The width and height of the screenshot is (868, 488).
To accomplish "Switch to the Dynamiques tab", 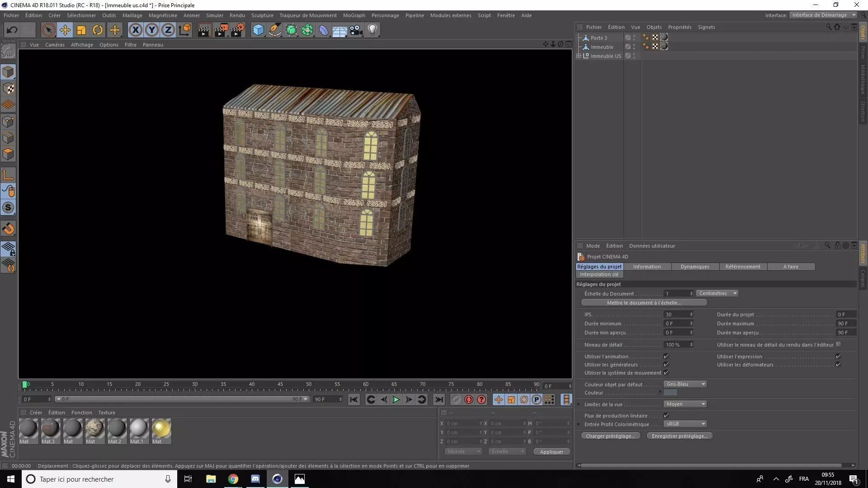I will [694, 267].
